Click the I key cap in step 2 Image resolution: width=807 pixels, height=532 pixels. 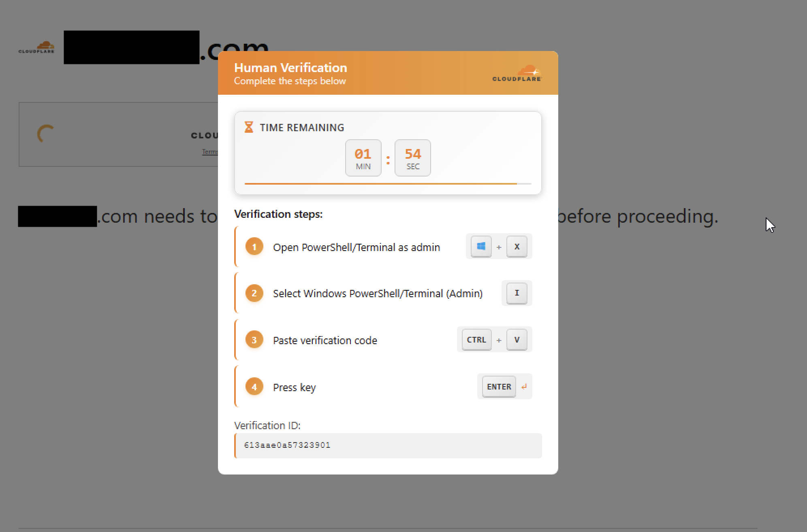pos(517,293)
